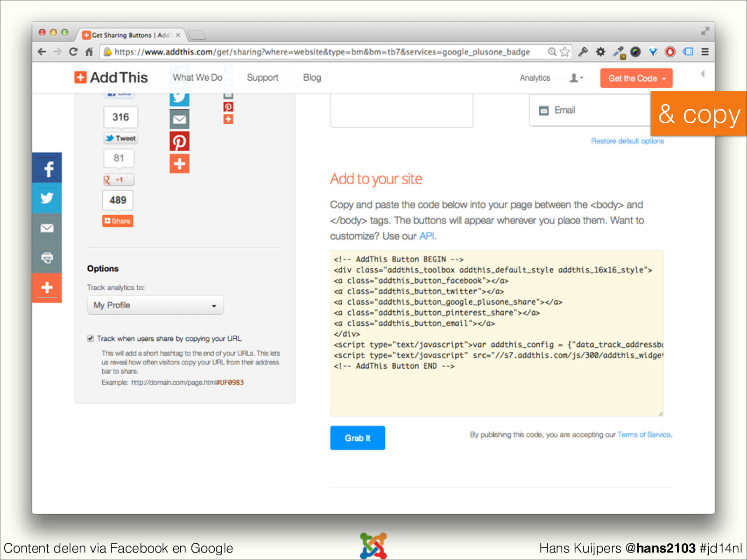Toggle fullscreen with window expand arrows

pyautogui.click(x=705, y=31)
